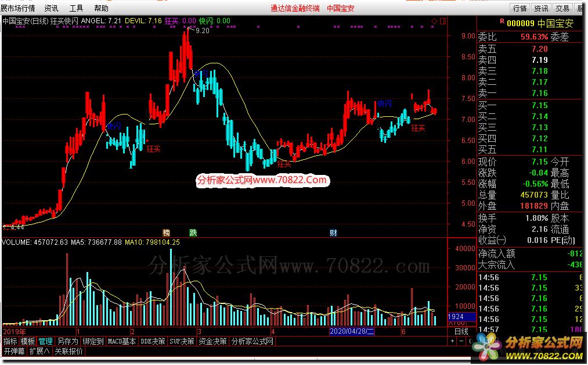The height and width of the screenshot is (365, 588).
Task: Click the minus zoom-out button below 日线
Action: [x=461, y=341]
